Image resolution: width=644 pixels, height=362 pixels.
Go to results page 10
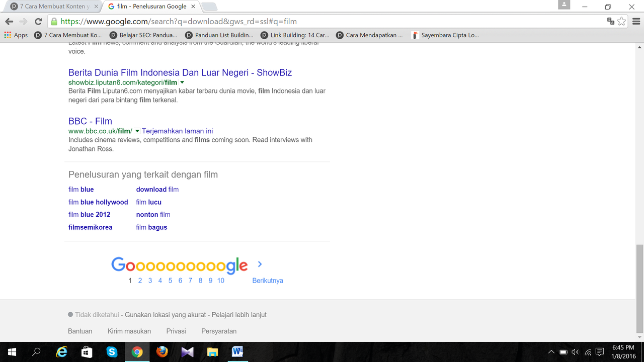click(x=221, y=281)
